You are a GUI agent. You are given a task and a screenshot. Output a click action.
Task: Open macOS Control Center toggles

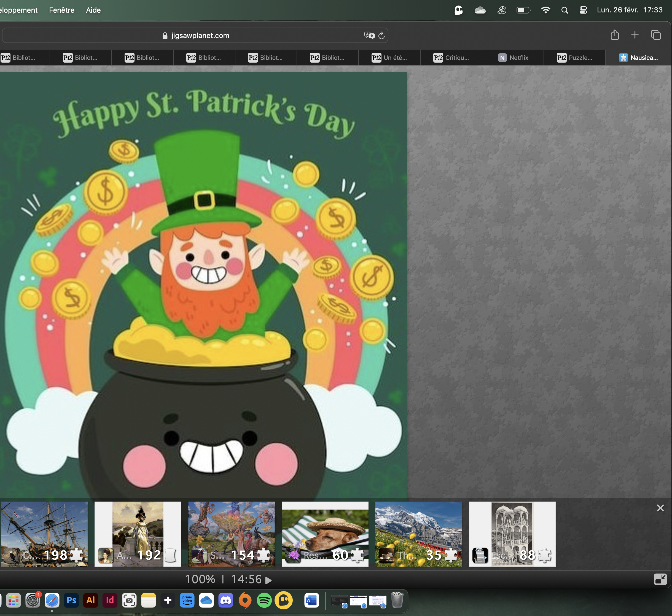coord(583,10)
